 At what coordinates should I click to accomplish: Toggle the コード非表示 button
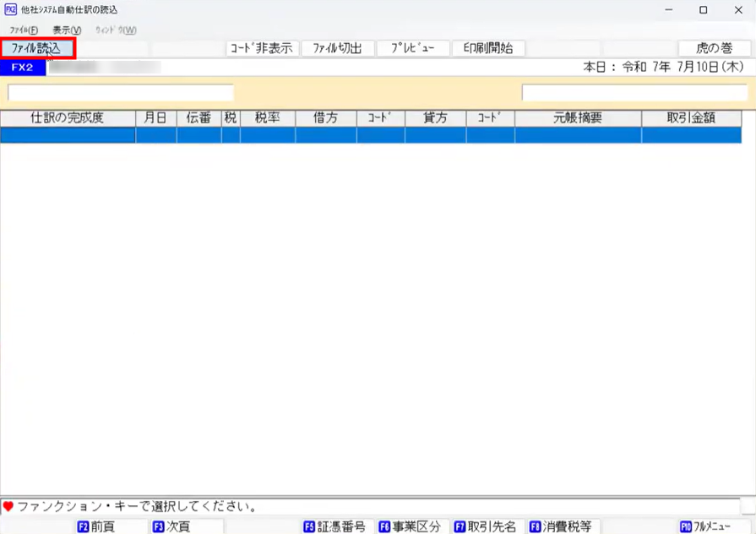tap(262, 48)
